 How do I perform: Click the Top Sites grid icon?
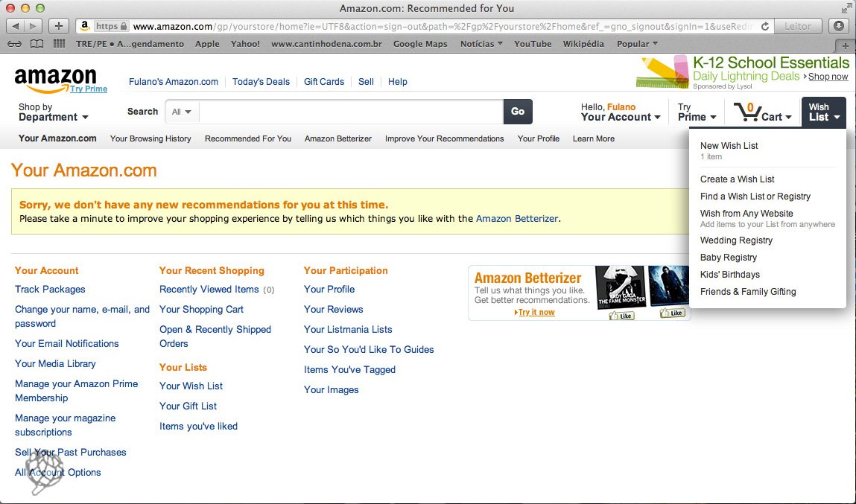[x=58, y=42]
